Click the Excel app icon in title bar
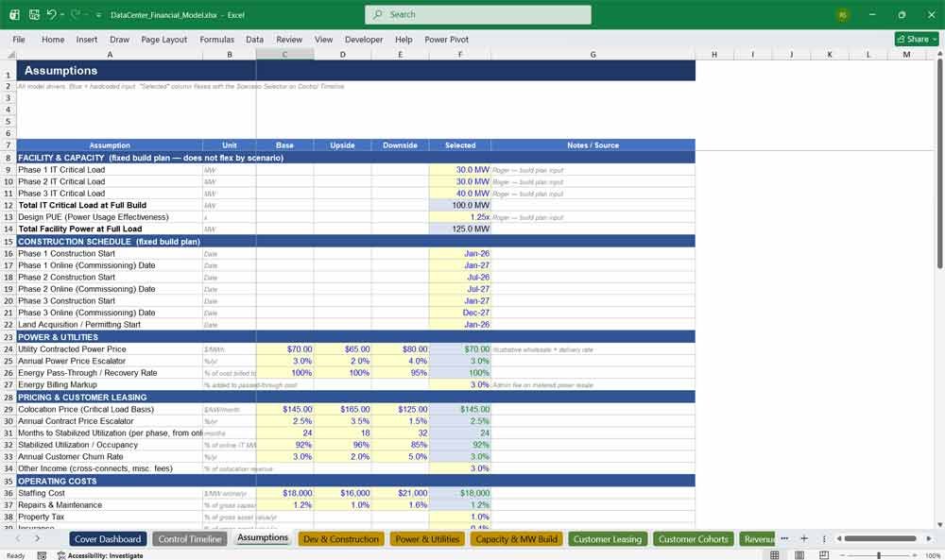Screen dimensions: 945x560 pos(14,14)
